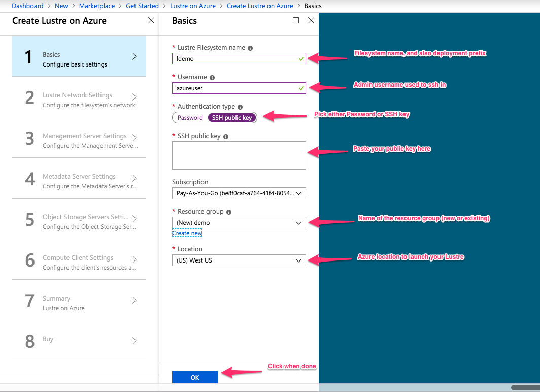The width and height of the screenshot is (540, 392).
Task: Open step 2 Lustre Network Settings
Action: pos(79,97)
